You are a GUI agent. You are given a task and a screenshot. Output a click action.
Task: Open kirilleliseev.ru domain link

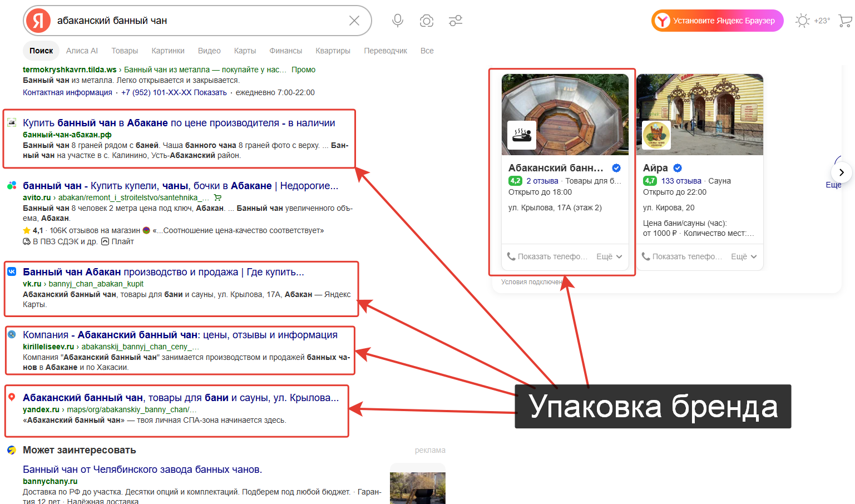tap(48, 347)
